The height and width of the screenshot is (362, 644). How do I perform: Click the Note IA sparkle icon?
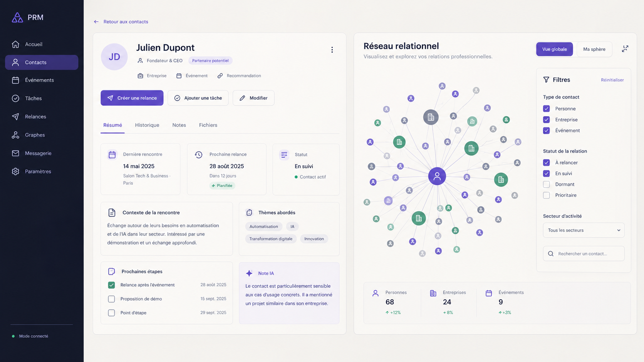[x=249, y=273]
